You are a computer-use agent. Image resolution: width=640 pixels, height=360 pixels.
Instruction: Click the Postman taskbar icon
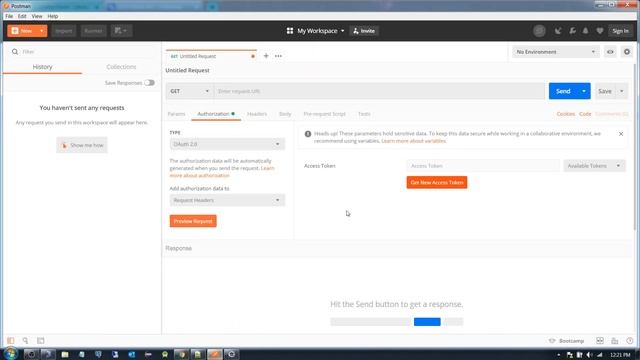(x=215, y=354)
